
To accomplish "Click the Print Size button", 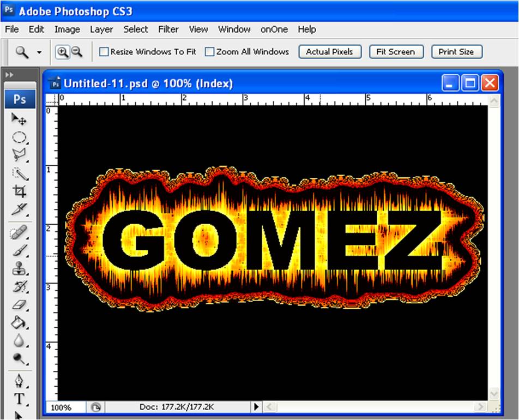I will pyautogui.click(x=456, y=52).
